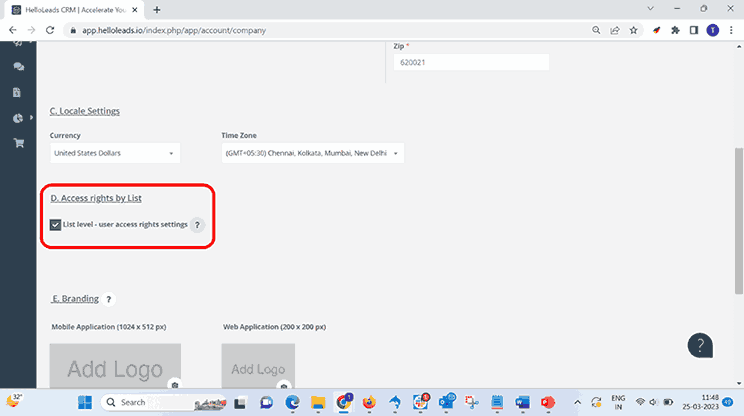Click the C. Locale Settings heading
The image size is (744, 416).
click(x=84, y=111)
